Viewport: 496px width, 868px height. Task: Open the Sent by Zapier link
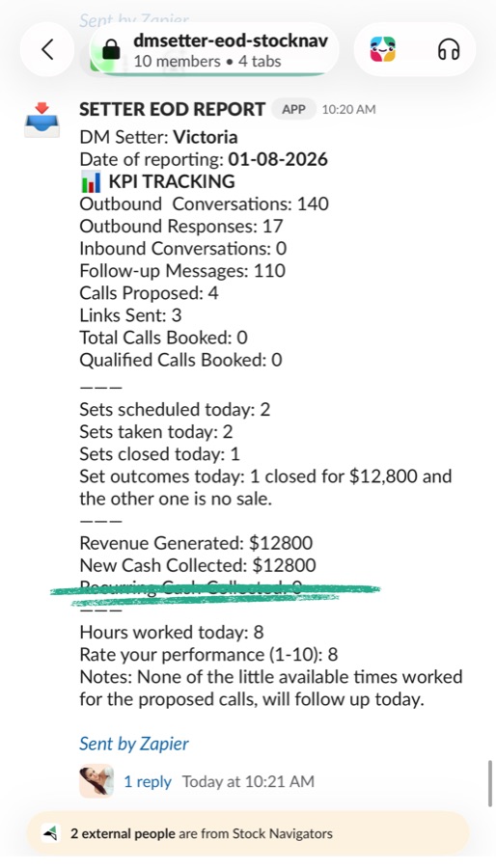coord(133,744)
